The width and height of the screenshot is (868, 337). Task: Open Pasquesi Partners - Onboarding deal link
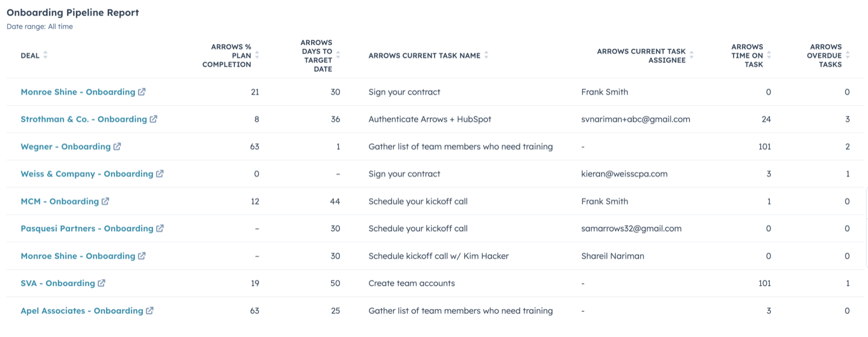(87, 228)
